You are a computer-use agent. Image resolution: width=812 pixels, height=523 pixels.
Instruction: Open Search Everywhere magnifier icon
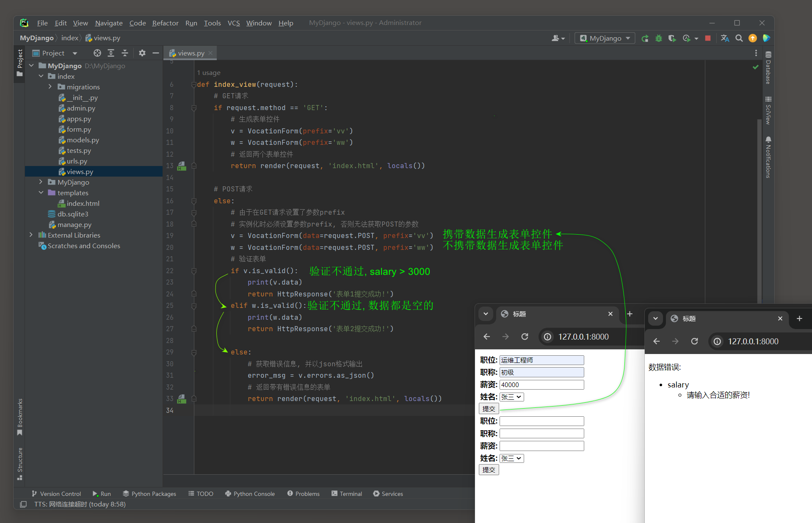(x=739, y=39)
